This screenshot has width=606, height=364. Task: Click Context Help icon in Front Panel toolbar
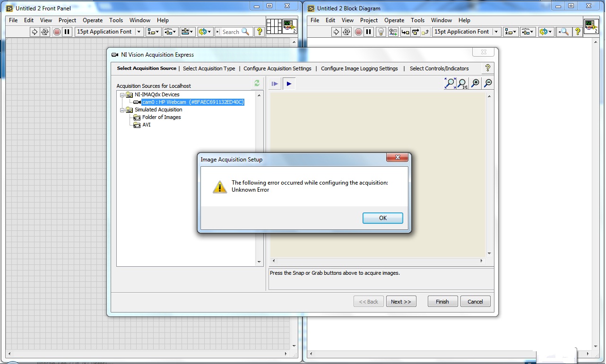tap(259, 32)
